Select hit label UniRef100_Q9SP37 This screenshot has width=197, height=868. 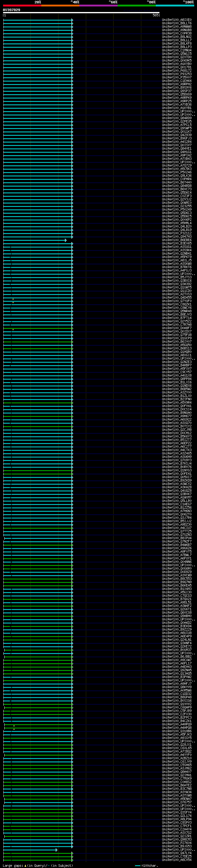177,91
